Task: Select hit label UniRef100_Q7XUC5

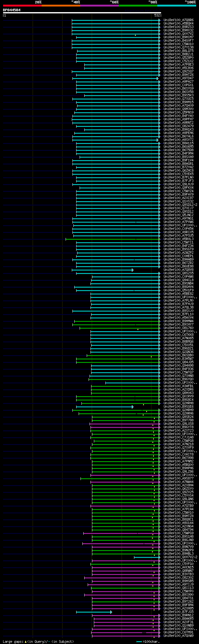Action: 178,99
